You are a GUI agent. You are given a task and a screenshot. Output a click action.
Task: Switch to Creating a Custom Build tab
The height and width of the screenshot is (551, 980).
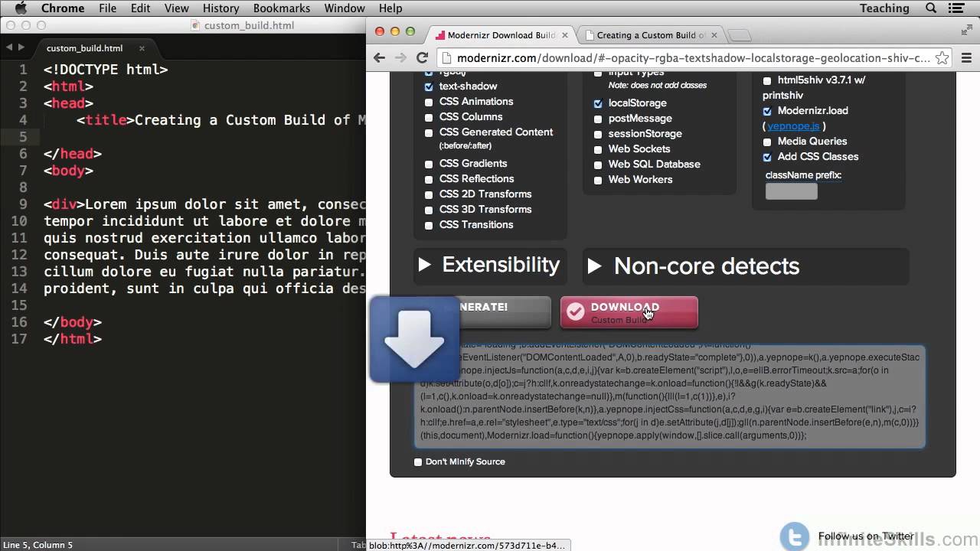pos(651,35)
